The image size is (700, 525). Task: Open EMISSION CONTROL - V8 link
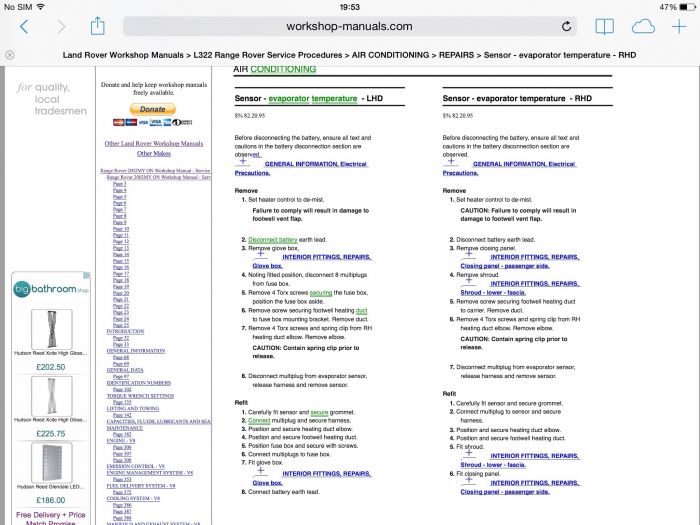(x=136, y=466)
